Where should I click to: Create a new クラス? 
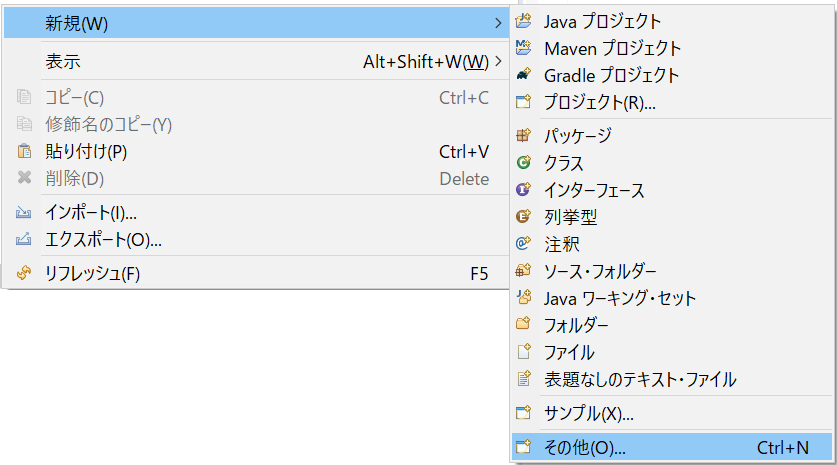pos(672,163)
